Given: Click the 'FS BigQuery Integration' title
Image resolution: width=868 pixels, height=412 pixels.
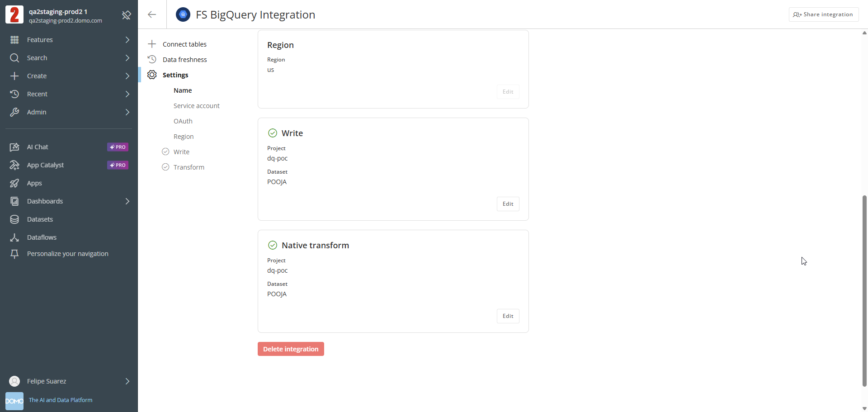Looking at the screenshot, I should (x=255, y=14).
